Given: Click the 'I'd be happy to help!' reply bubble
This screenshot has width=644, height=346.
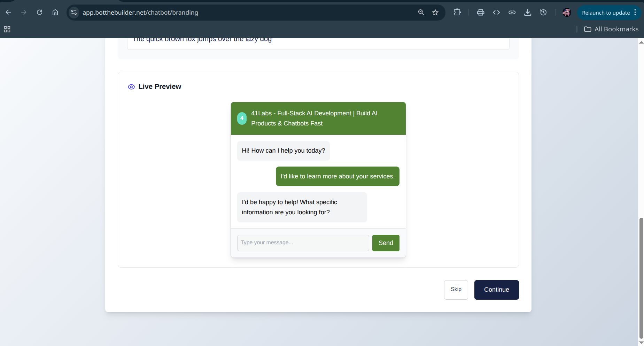Looking at the screenshot, I should coord(302,207).
